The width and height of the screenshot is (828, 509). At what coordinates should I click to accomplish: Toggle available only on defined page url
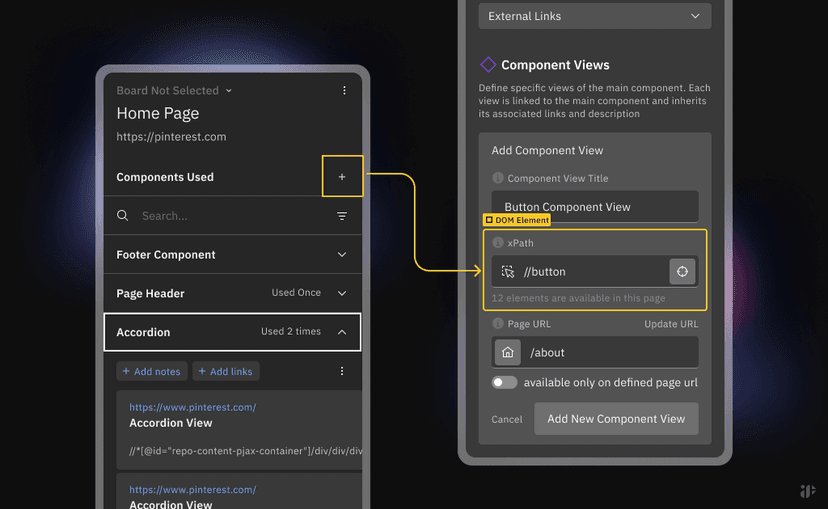504,382
